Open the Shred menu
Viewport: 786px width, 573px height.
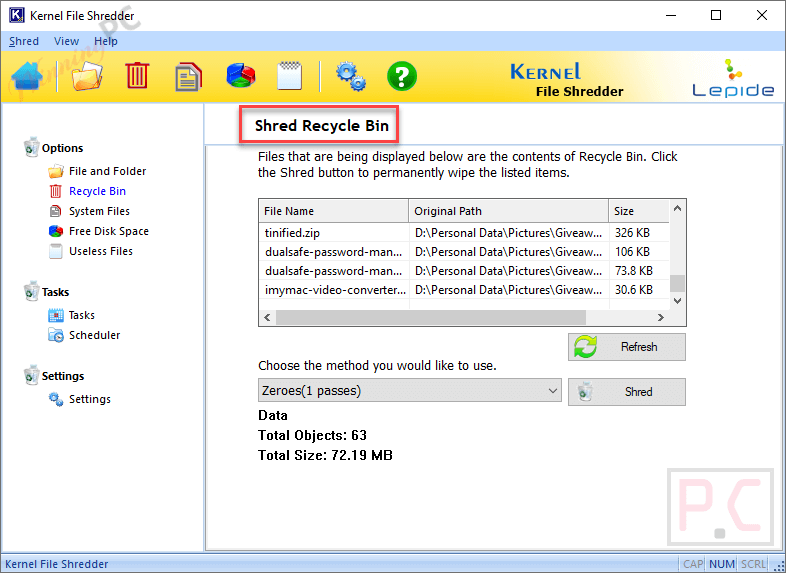[24, 41]
